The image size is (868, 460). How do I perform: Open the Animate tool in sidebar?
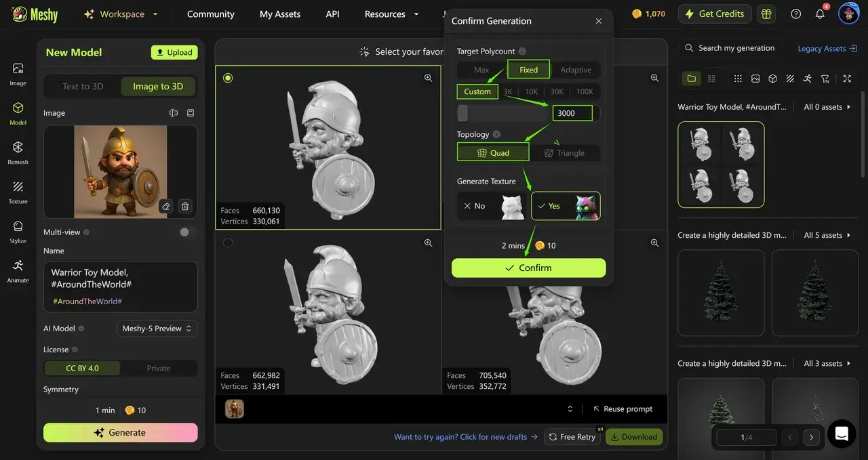tap(18, 270)
